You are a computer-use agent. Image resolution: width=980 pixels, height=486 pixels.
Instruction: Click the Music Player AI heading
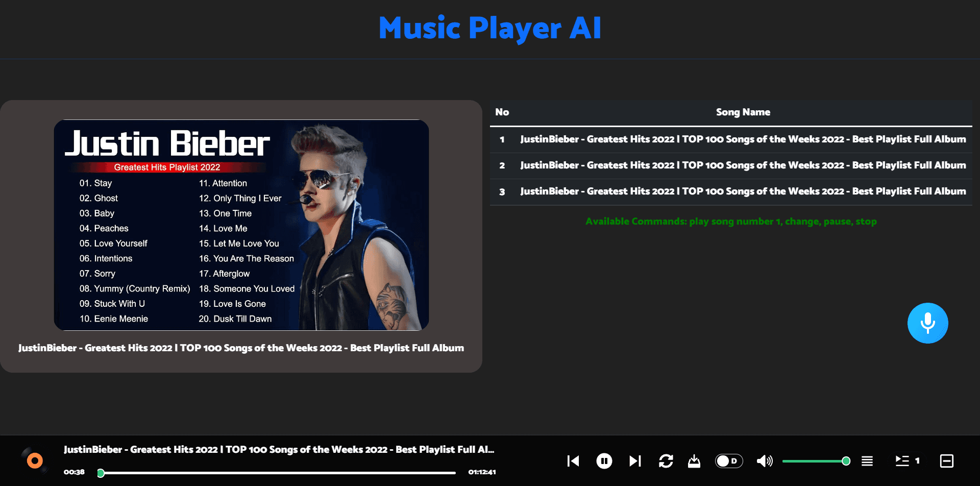(x=490, y=28)
